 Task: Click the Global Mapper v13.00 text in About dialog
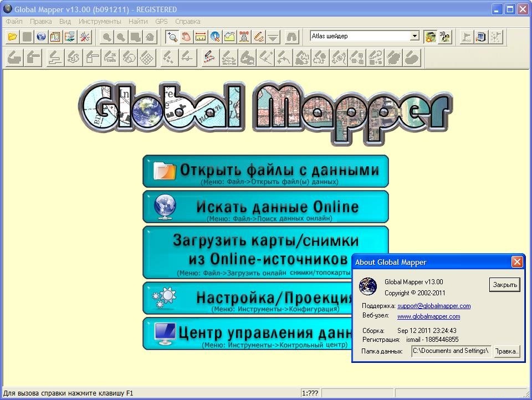tap(413, 282)
